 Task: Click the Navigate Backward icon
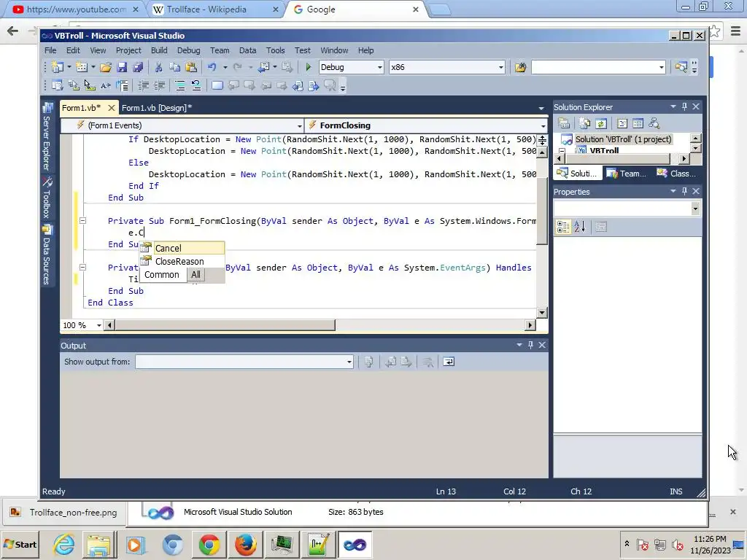click(264, 67)
